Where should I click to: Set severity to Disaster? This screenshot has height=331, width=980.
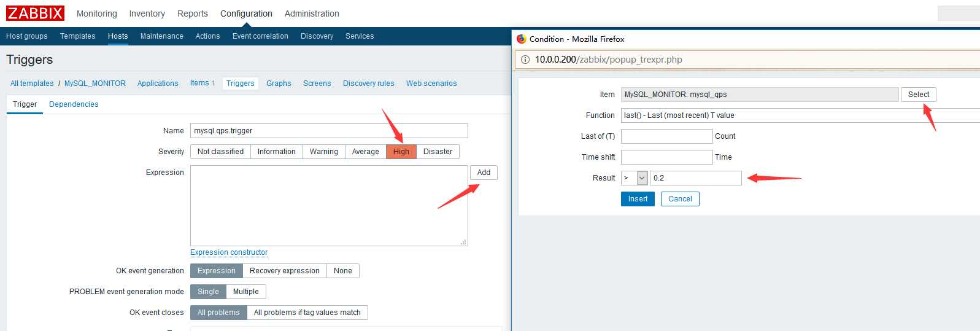438,152
